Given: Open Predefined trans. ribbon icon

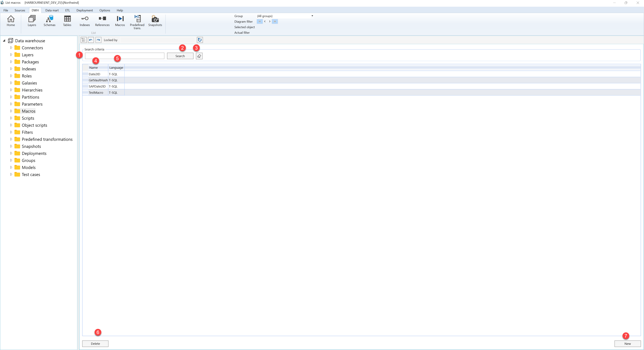Looking at the screenshot, I should coord(137,22).
